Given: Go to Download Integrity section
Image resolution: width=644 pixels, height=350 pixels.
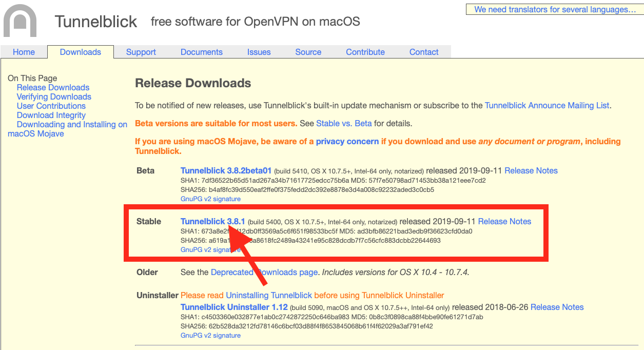Looking at the screenshot, I should (51, 115).
